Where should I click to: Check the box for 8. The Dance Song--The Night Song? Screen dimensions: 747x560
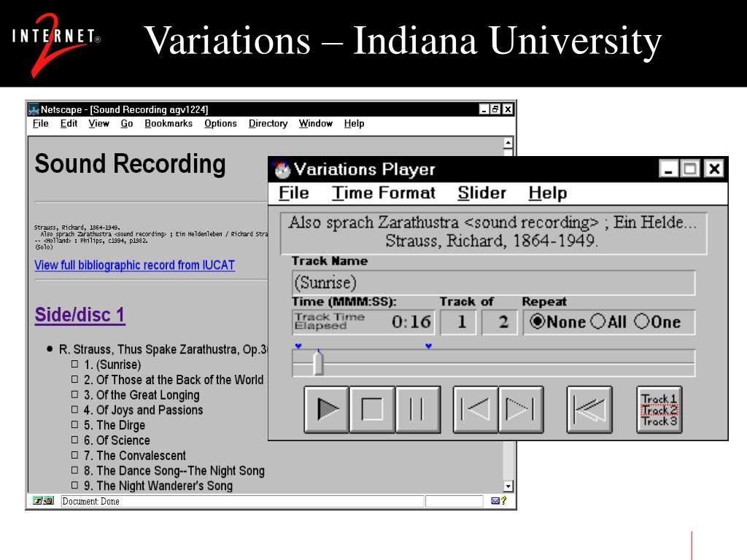[75, 470]
